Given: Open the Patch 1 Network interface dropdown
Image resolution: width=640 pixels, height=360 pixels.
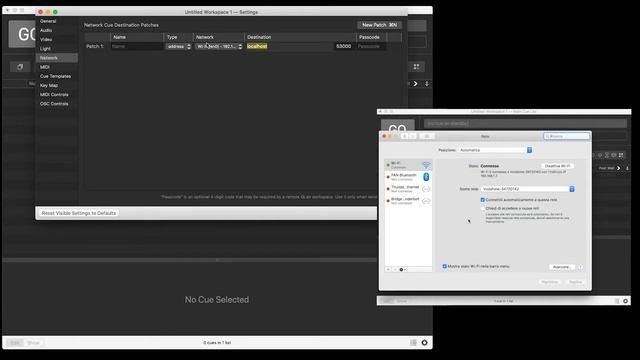Looking at the screenshot, I should tap(219, 47).
